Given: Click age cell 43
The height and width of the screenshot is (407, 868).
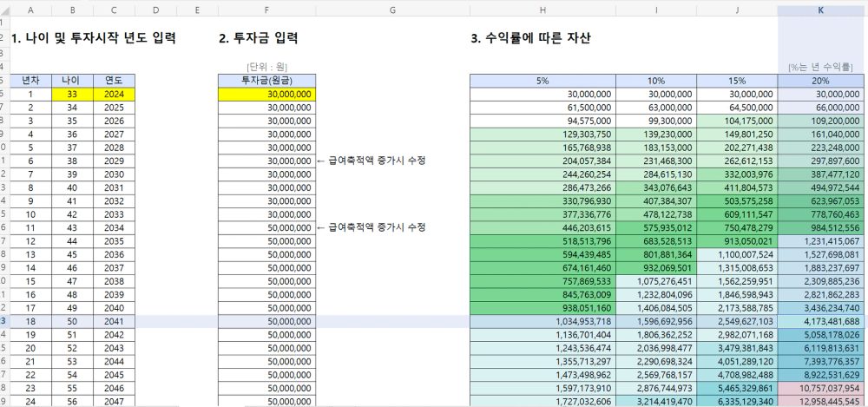Looking at the screenshot, I should point(73,227).
